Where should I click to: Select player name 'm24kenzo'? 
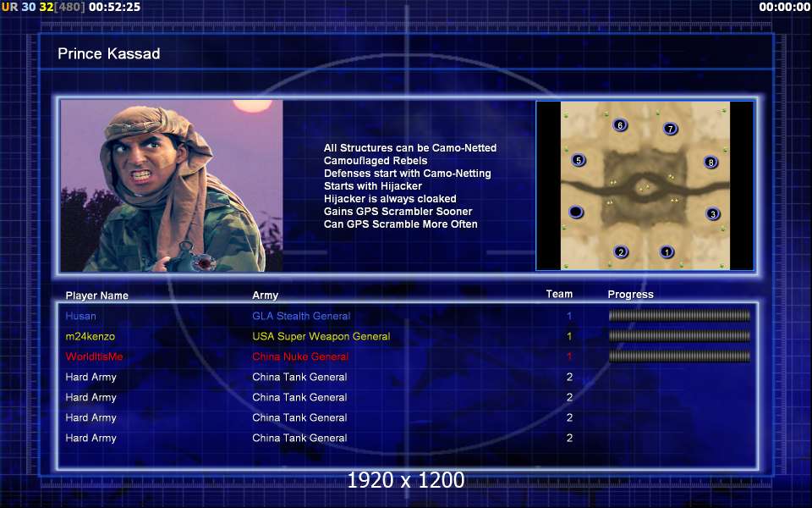[x=91, y=336]
